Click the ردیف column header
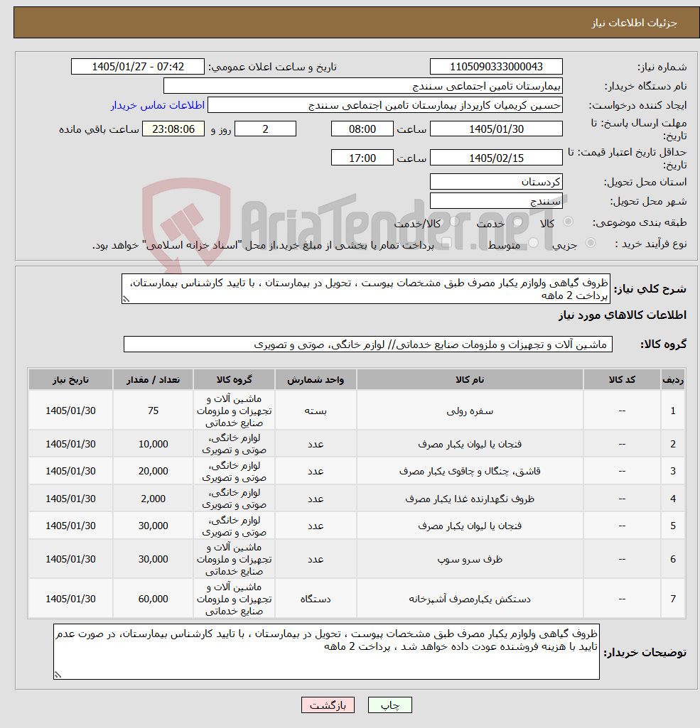Image resolution: width=700 pixels, height=728 pixels. pyautogui.click(x=672, y=379)
